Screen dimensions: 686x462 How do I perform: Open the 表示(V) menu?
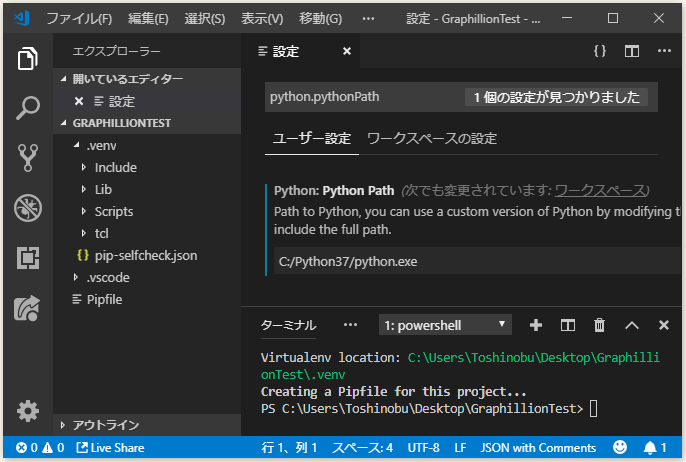click(x=262, y=18)
